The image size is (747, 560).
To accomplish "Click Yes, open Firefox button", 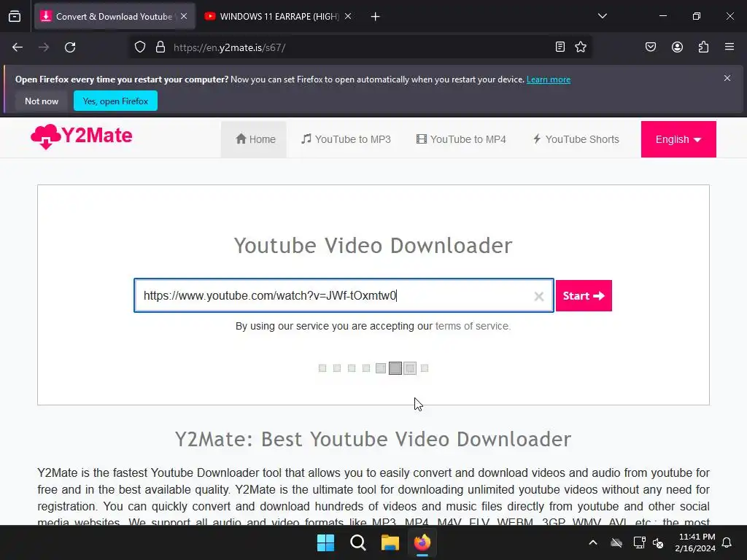I will 115,101.
